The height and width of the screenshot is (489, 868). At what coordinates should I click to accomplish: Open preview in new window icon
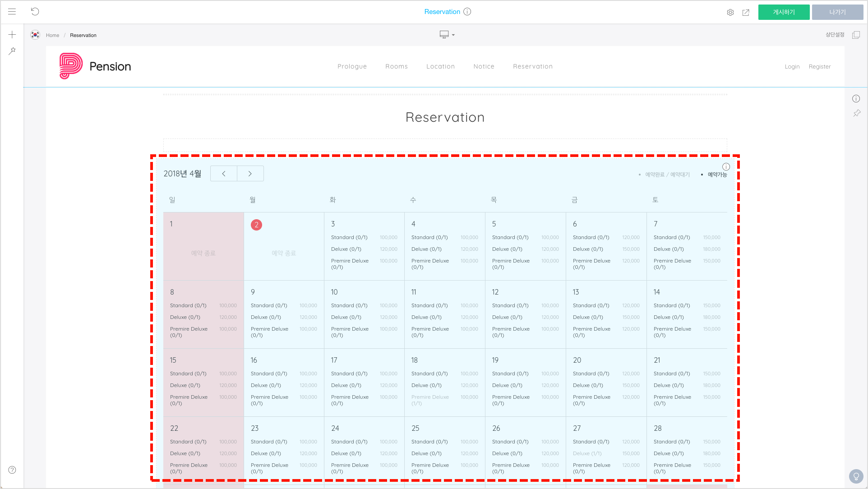[x=746, y=13]
